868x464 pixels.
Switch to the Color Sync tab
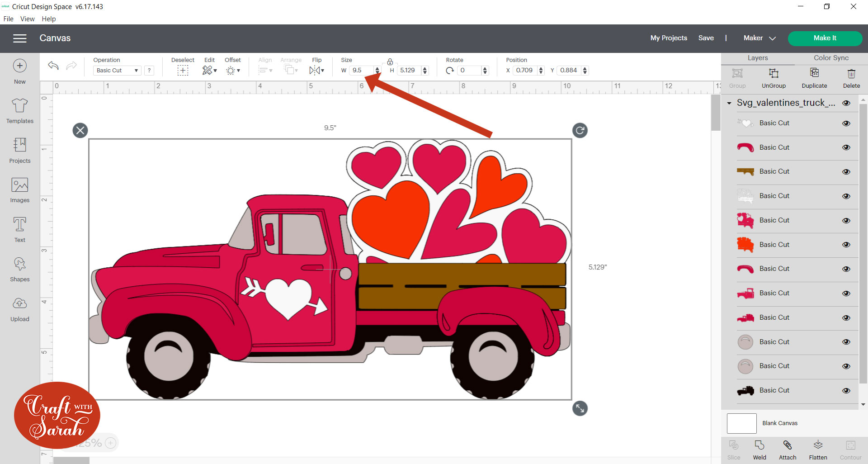coord(830,58)
